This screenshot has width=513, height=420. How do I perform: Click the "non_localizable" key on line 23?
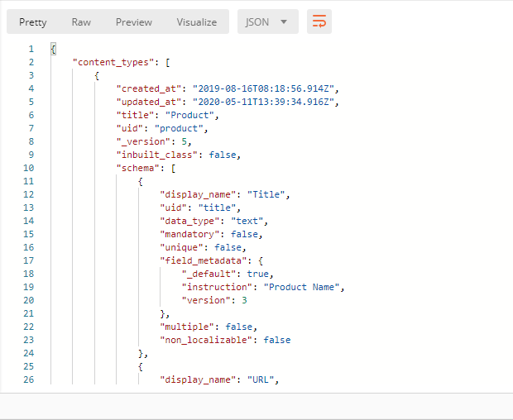point(209,340)
